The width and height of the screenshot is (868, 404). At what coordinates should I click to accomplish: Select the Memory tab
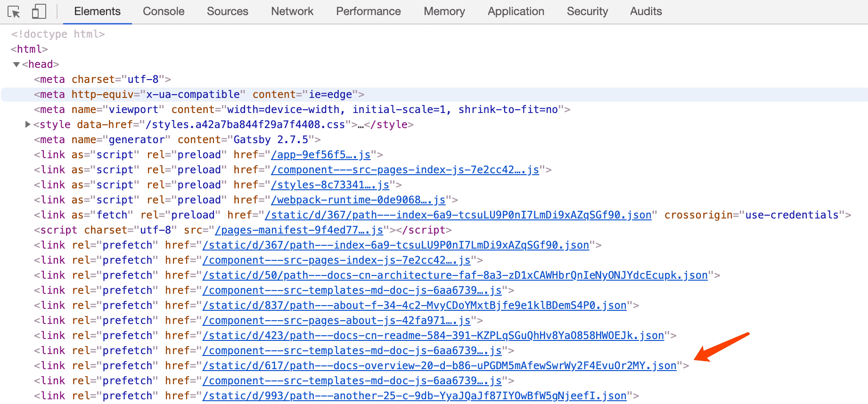tap(444, 11)
